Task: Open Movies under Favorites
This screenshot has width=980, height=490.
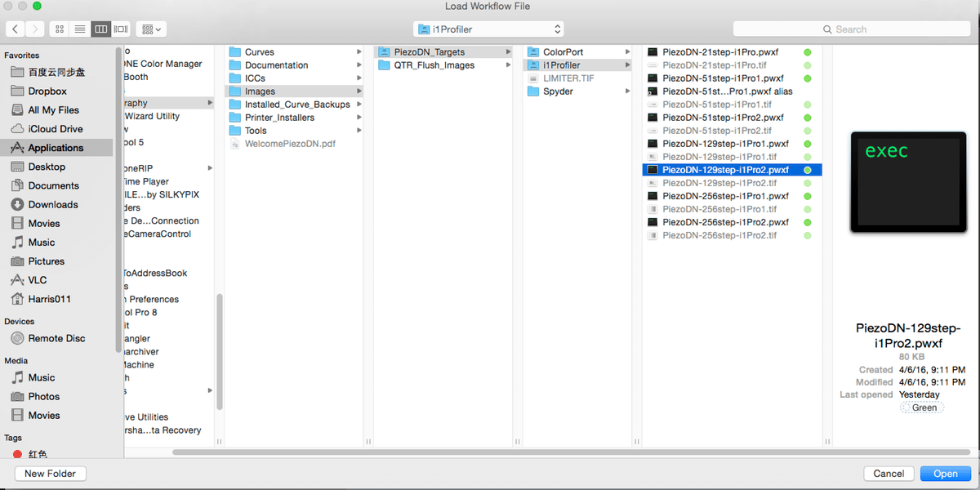Action: point(44,223)
